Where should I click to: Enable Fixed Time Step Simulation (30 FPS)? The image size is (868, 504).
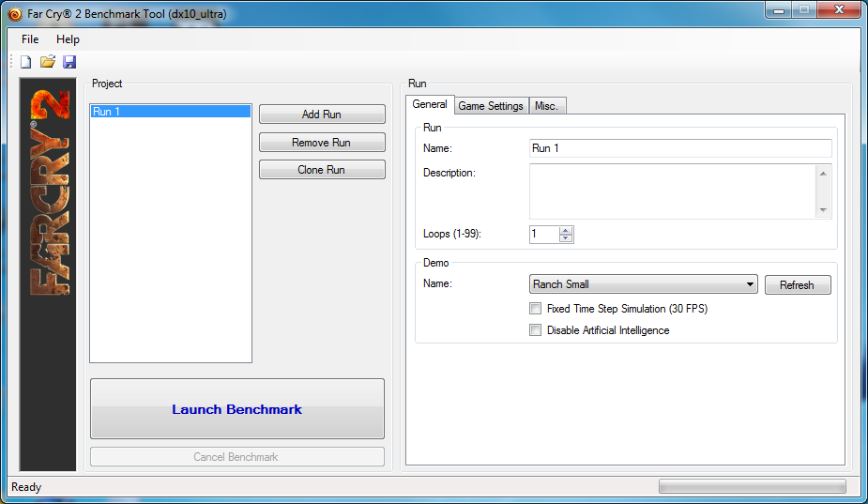[535, 309]
